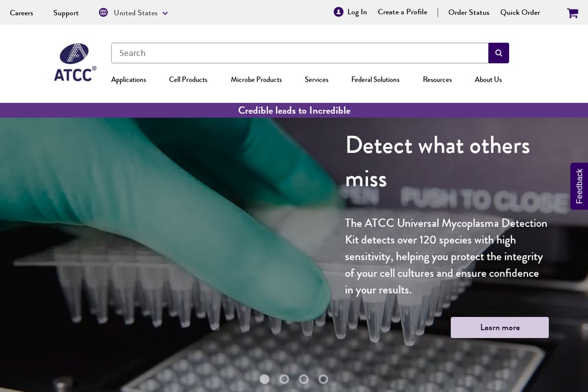Click the user profile icon near Log In
This screenshot has height=392, width=588.
pos(338,12)
